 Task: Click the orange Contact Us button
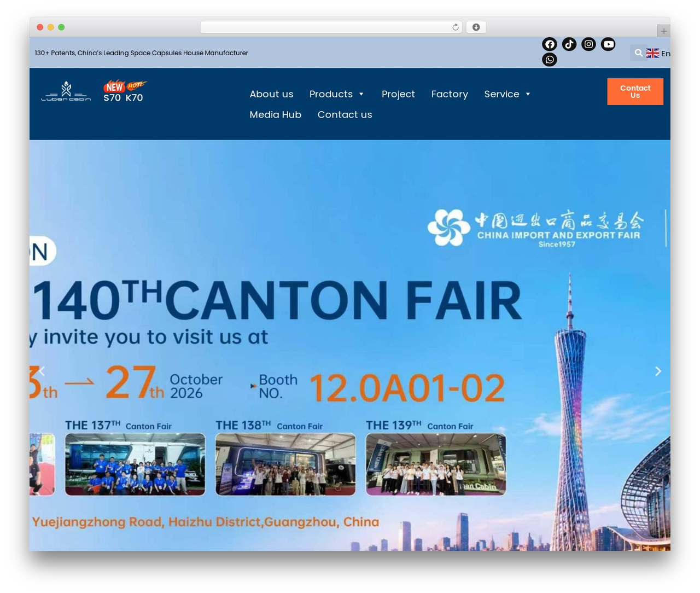[x=635, y=91]
